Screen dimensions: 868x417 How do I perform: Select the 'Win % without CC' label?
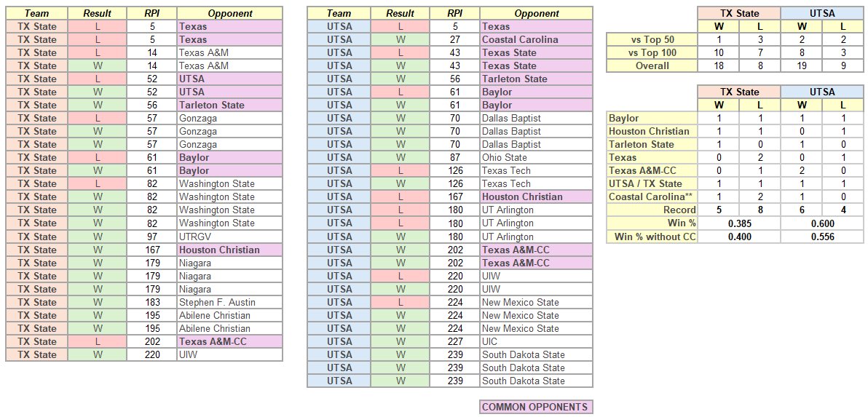point(652,237)
